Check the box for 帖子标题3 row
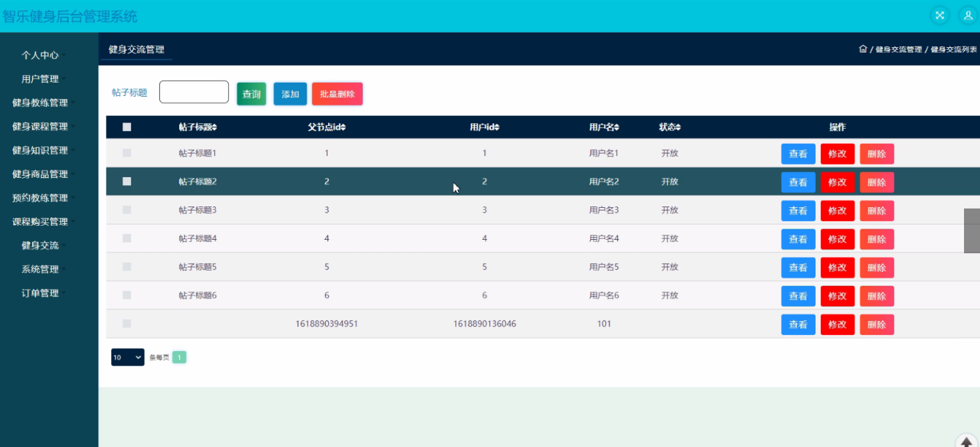This screenshot has width=980, height=447. click(x=127, y=210)
